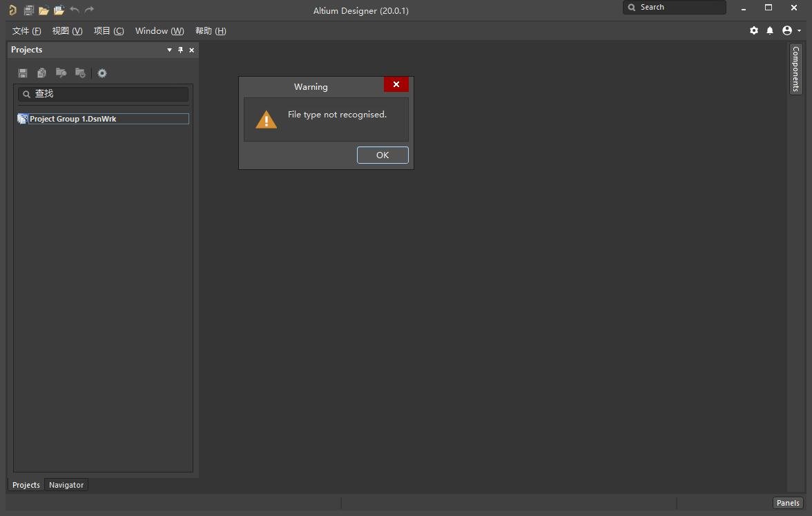Open the Window (W) menu
The height and width of the screenshot is (516, 812).
(x=159, y=31)
